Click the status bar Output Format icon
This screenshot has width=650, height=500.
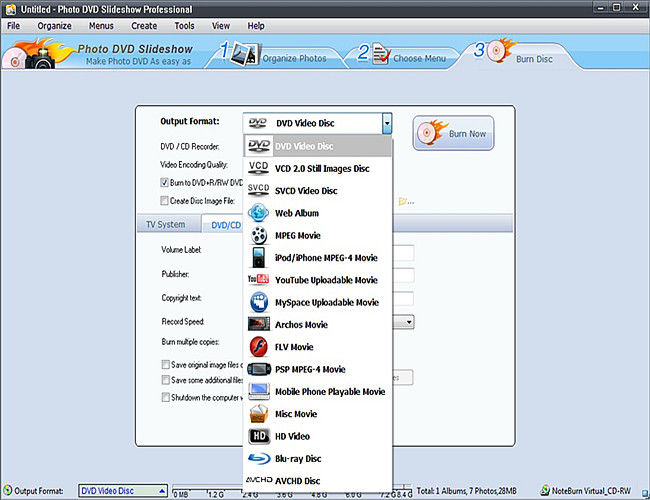(7, 491)
